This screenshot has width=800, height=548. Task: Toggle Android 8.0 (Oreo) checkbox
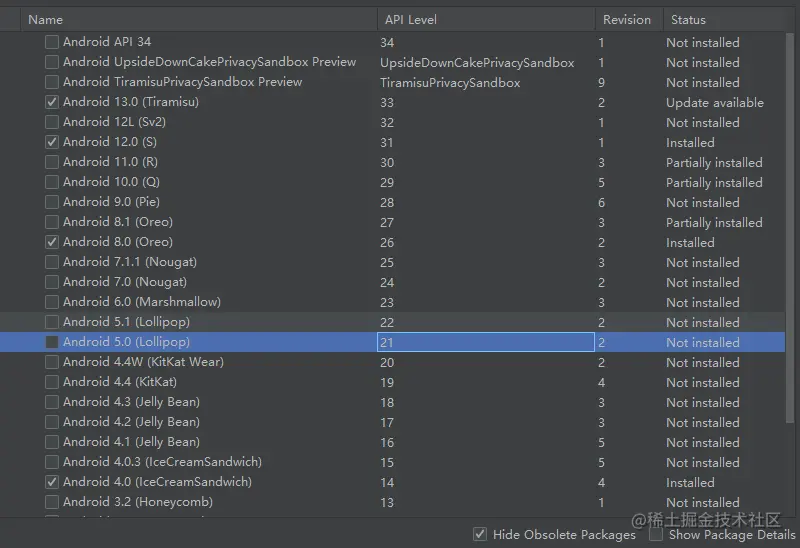click(52, 242)
